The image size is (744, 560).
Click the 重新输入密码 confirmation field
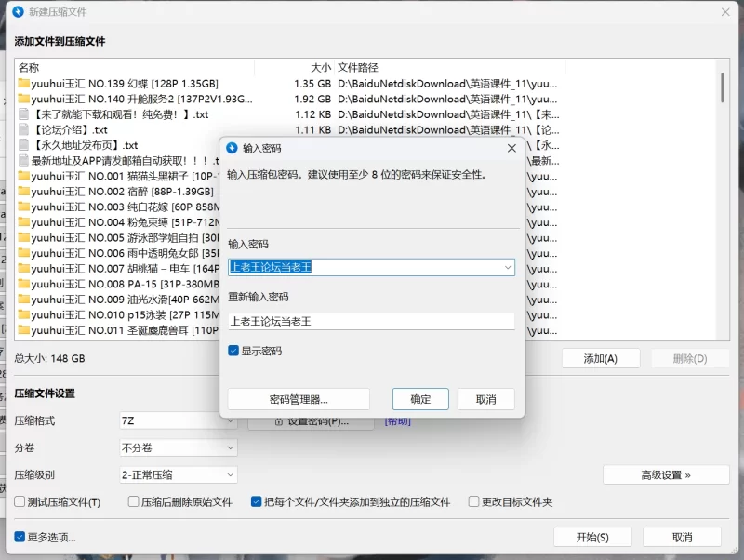click(371, 321)
